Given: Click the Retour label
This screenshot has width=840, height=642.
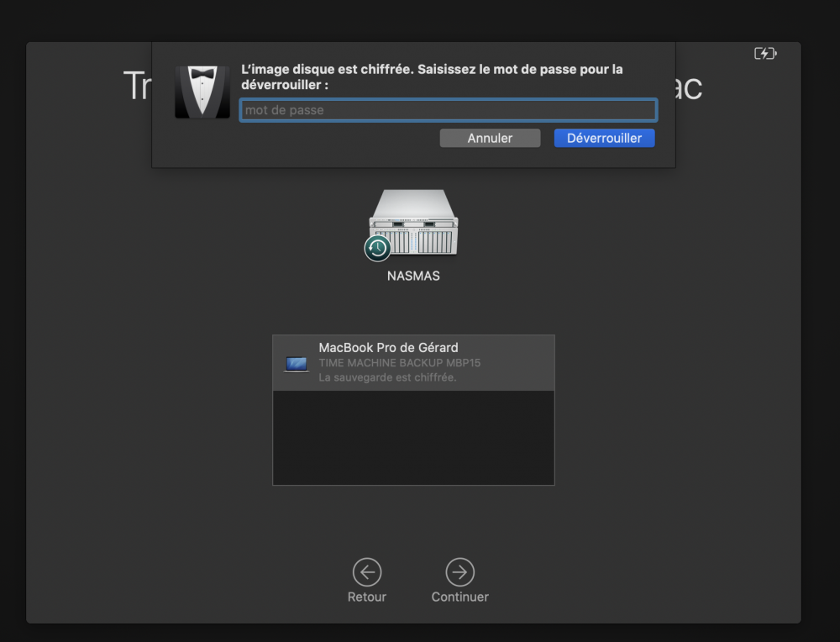Looking at the screenshot, I should click(367, 597).
